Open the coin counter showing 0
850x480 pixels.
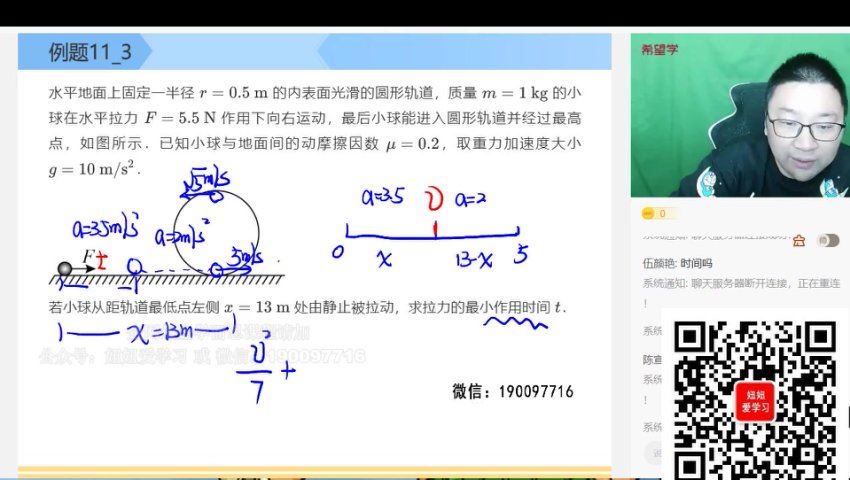[659, 213]
